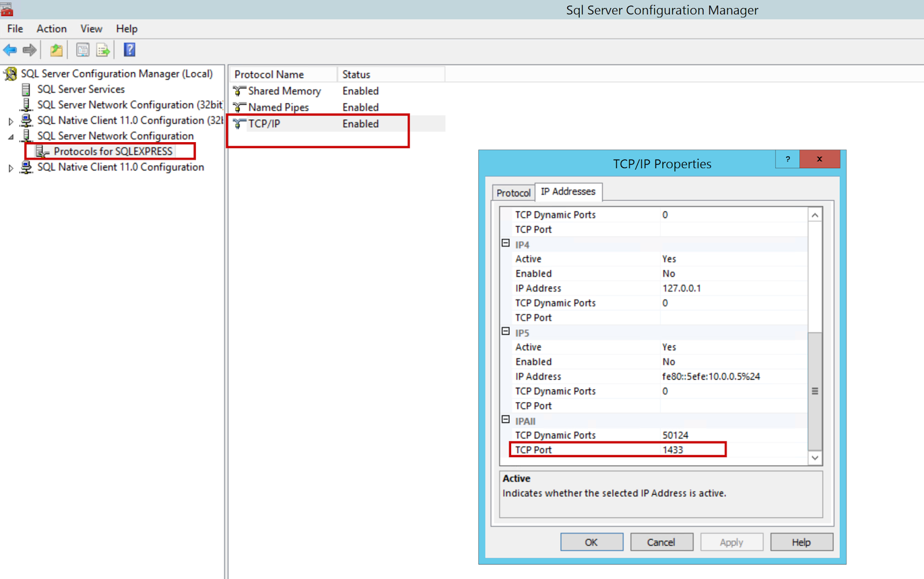Switch to the Protocol tab
This screenshot has width=924, height=579.
click(x=513, y=193)
